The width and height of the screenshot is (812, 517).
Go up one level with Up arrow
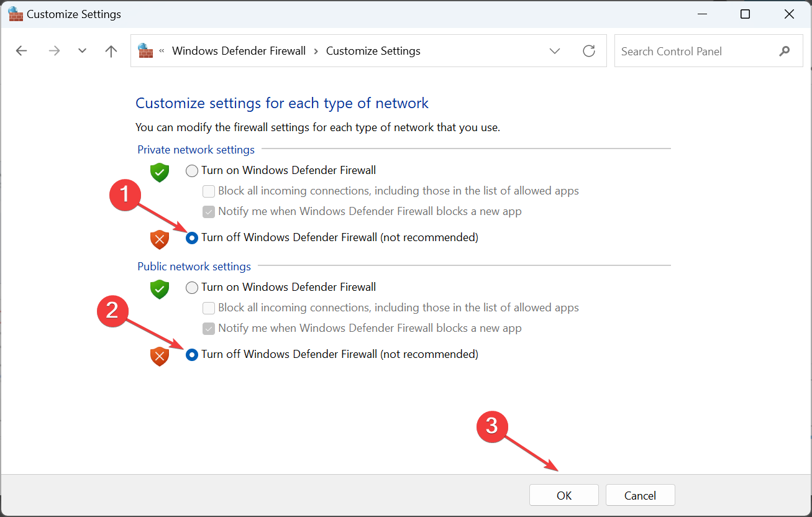(111, 51)
